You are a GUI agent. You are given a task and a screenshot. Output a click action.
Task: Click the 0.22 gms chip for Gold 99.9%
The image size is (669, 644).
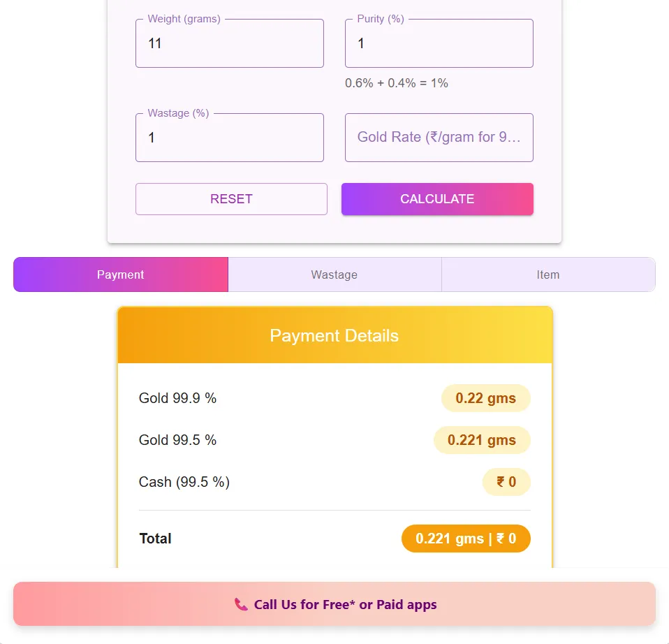click(x=485, y=398)
